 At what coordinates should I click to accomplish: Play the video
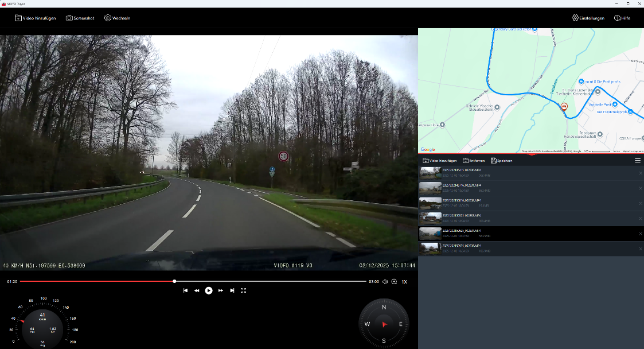(x=209, y=290)
